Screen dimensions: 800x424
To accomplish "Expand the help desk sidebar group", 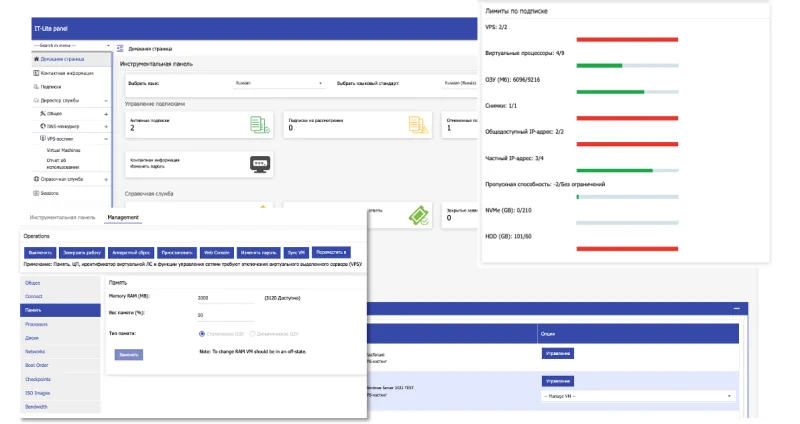I will pos(106,180).
